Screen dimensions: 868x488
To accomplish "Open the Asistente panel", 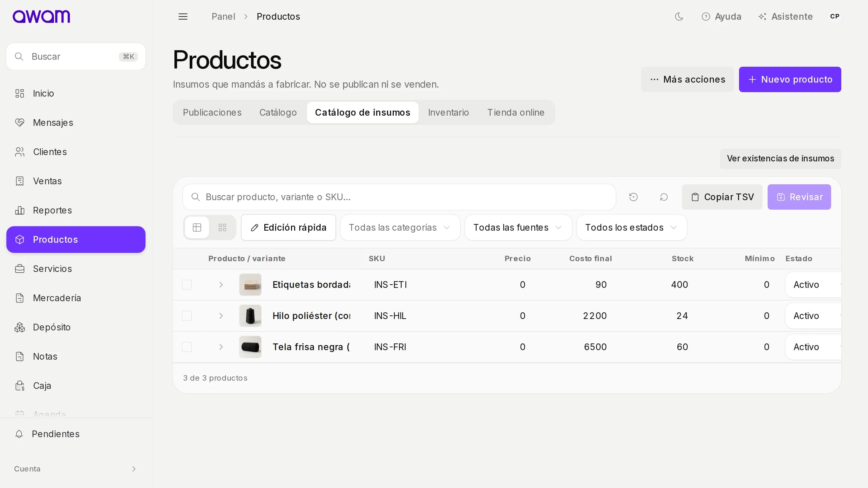I will (x=785, y=17).
